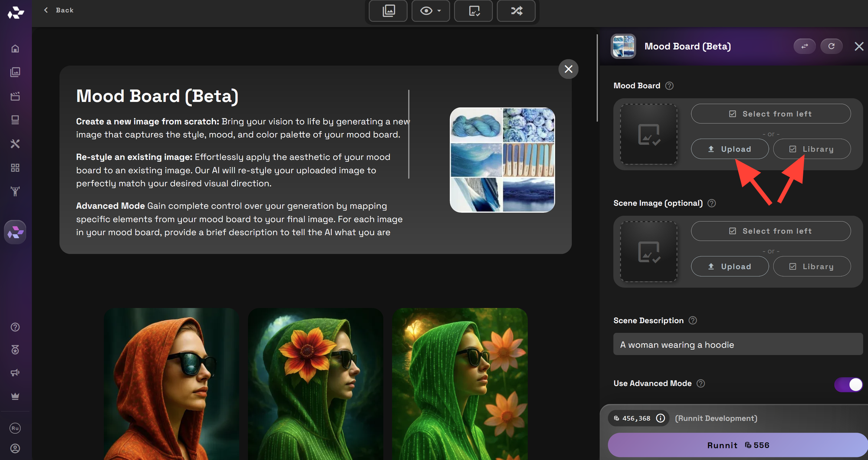The image size is (868, 460).
Task: Select the weightlifter training icon in the sidebar
Action: click(15, 191)
